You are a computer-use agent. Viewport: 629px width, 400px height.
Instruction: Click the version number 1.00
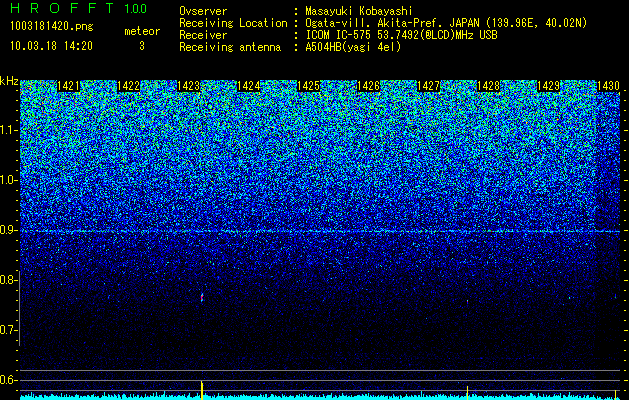click(136, 9)
